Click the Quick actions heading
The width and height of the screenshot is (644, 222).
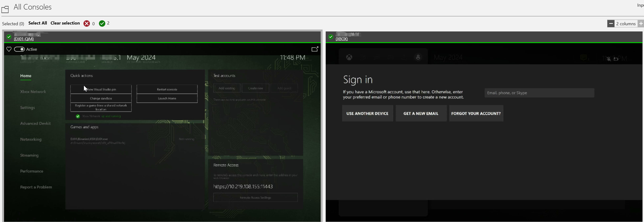pos(82,76)
